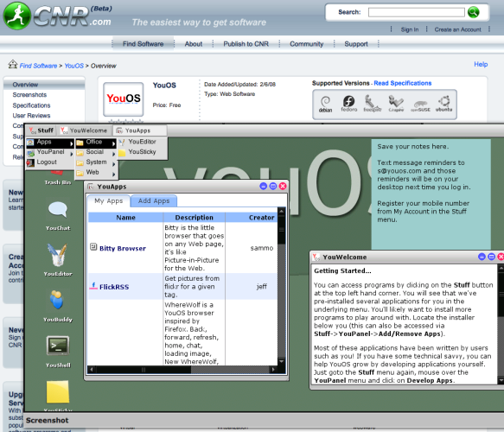
Task: Open the Stuff menu button
Action: 41,130
